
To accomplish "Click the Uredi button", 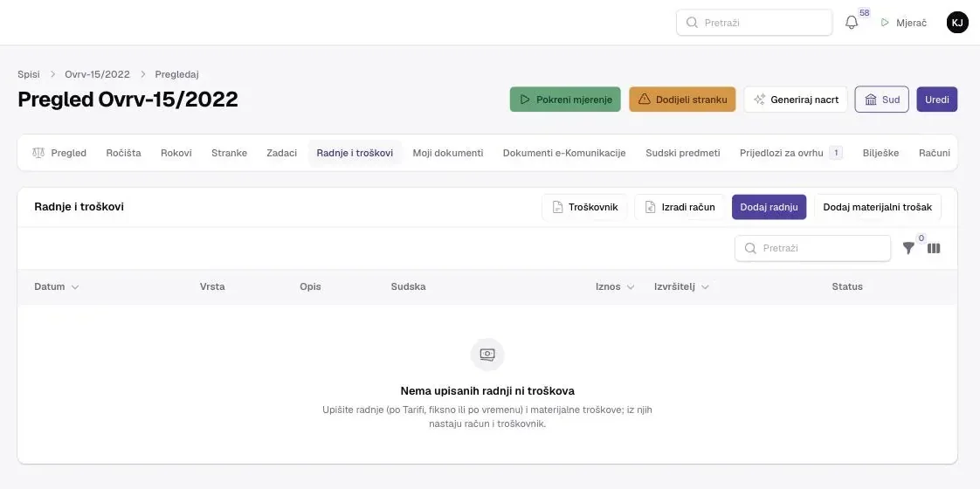I will [x=937, y=100].
